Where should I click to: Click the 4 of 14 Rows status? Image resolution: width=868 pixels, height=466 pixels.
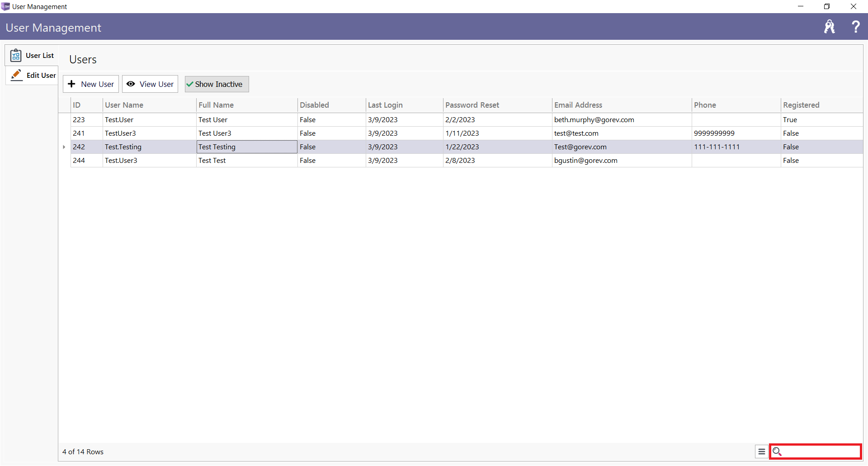click(x=83, y=452)
